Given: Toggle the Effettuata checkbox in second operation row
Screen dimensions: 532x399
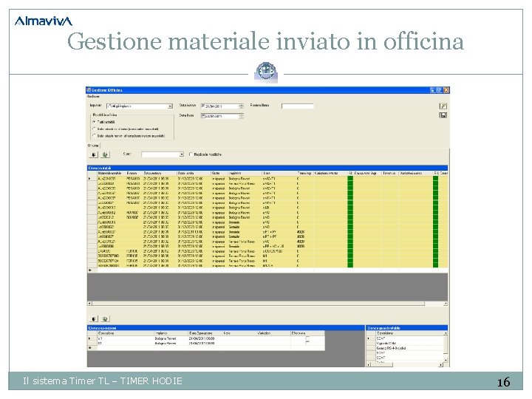Looking at the screenshot, I should (307, 343).
